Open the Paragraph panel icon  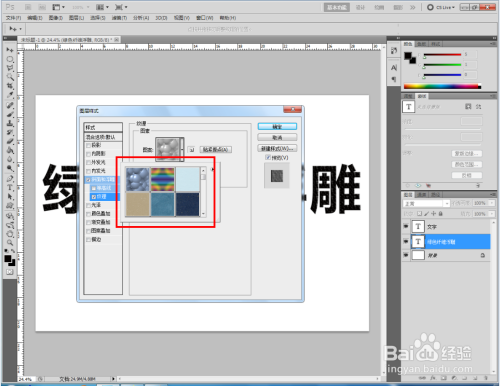coord(394,79)
